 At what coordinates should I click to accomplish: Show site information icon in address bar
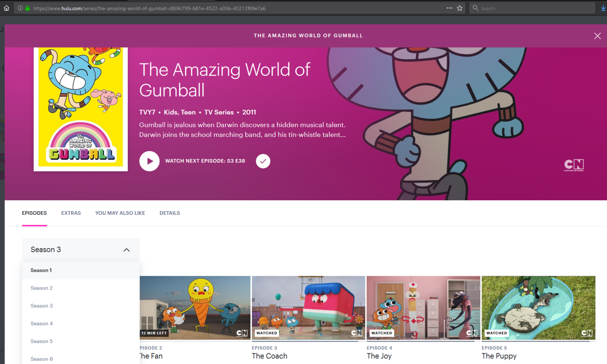tap(20, 8)
